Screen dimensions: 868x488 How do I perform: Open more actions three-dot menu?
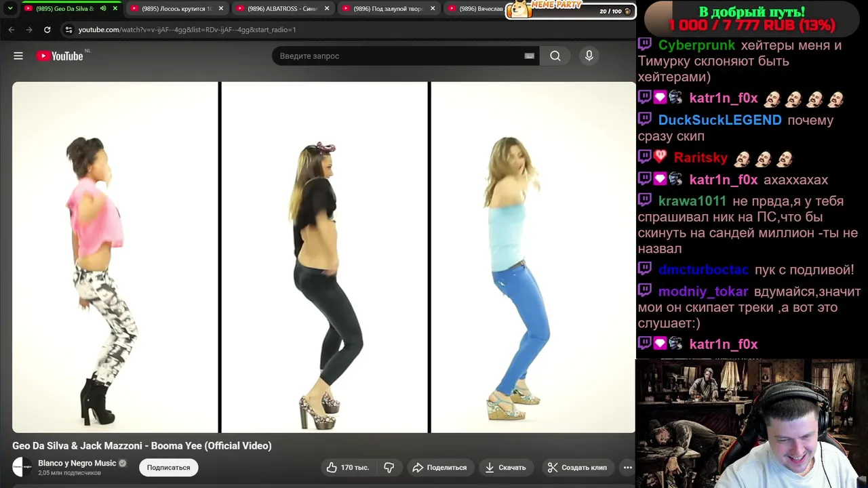[627, 467]
